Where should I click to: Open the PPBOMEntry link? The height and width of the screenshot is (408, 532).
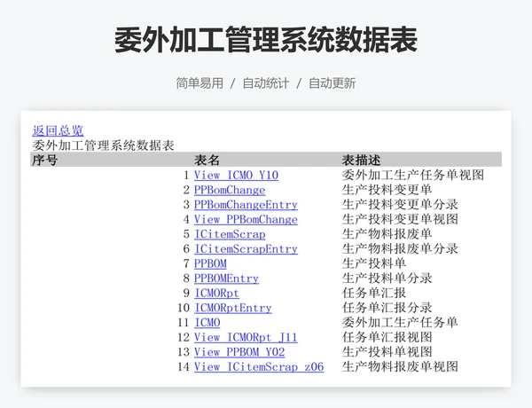(226, 279)
